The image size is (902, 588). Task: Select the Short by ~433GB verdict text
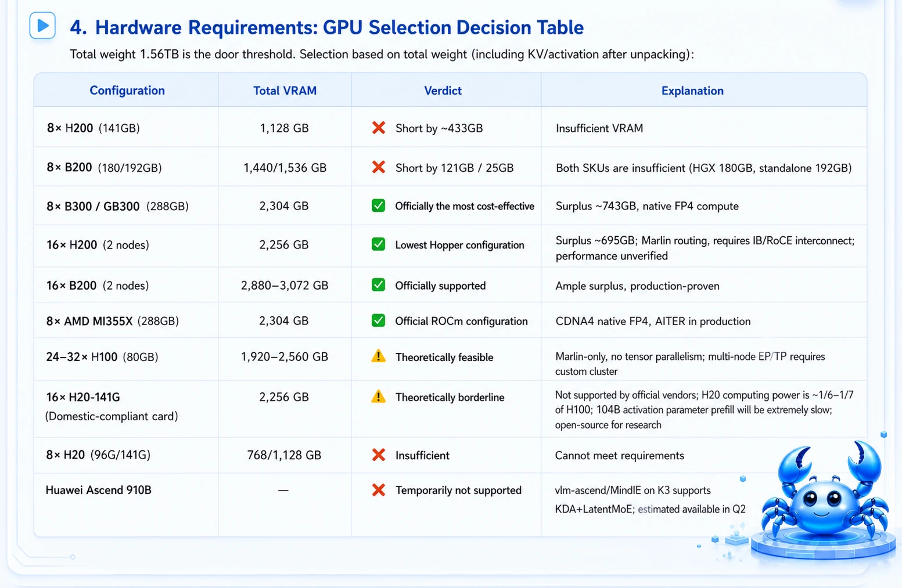point(439,128)
